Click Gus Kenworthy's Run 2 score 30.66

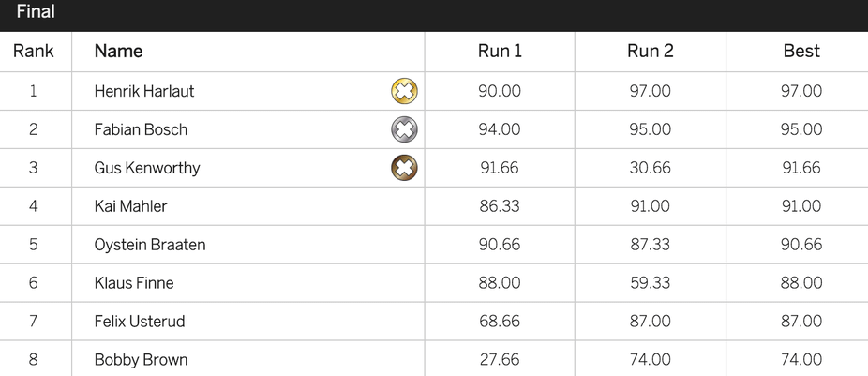pos(650,168)
